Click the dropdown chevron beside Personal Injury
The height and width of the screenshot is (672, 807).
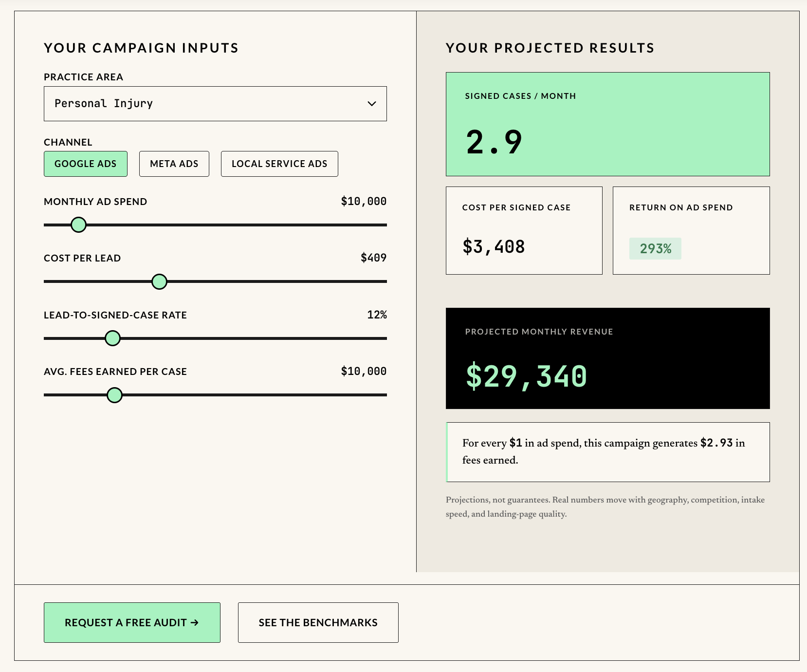pos(372,104)
